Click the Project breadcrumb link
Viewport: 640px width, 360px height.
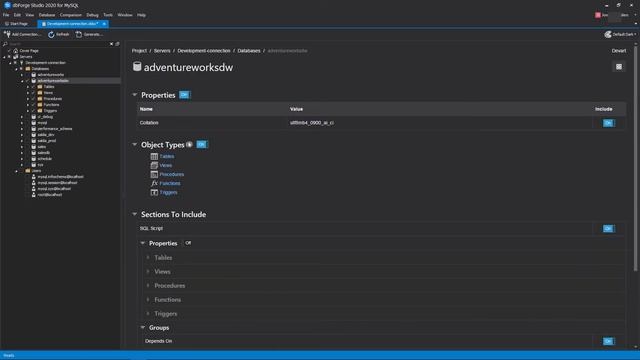(x=139, y=51)
